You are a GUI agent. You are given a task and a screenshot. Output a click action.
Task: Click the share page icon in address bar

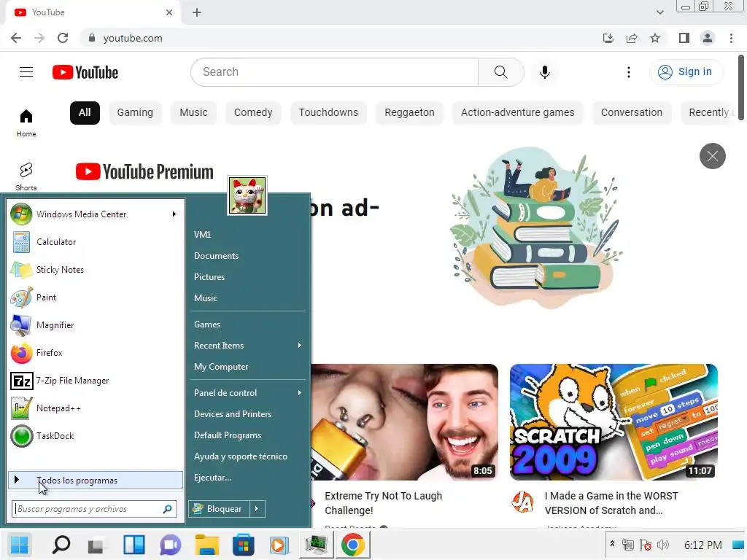click(x=632, y=38)
